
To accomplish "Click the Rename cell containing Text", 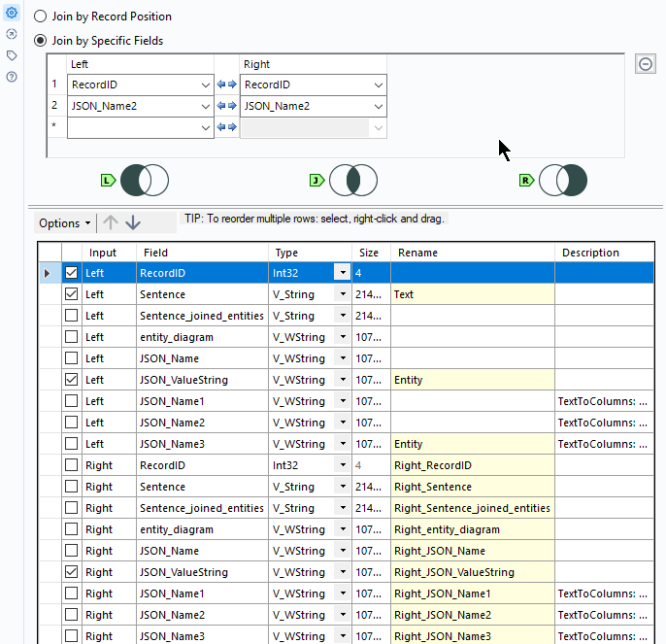I will click(473, 294).
